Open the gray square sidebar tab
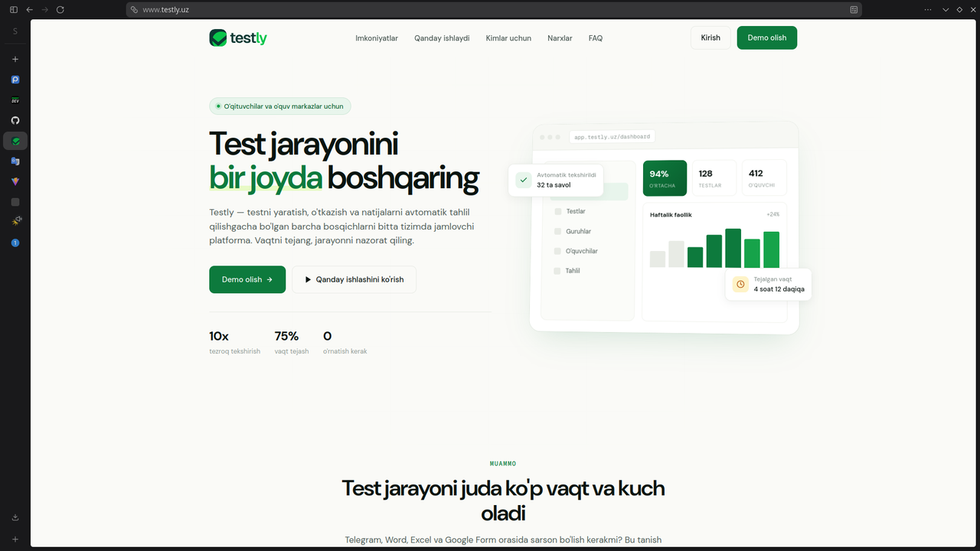This screenshot has width=980, height=551. [x=15, y=202]
